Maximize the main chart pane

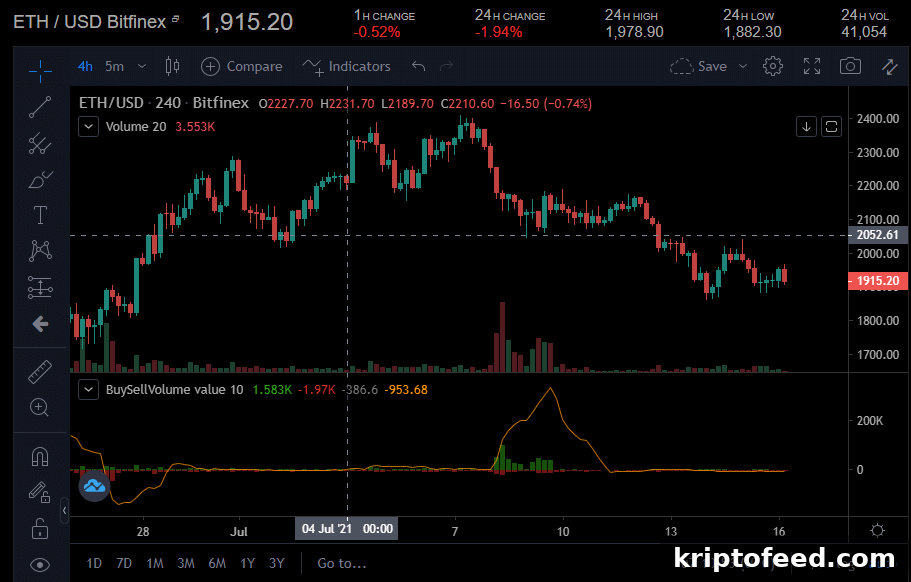pyautogui.click(x=831, y=127)
